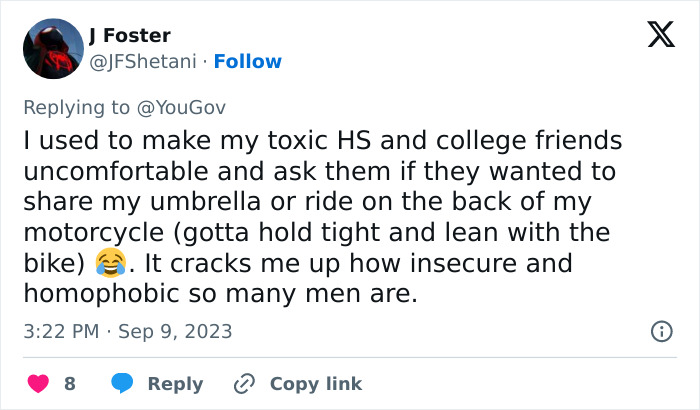Click the like count number 8
Image resolution: width=700 pixels, height=410 pixels.
70,384
